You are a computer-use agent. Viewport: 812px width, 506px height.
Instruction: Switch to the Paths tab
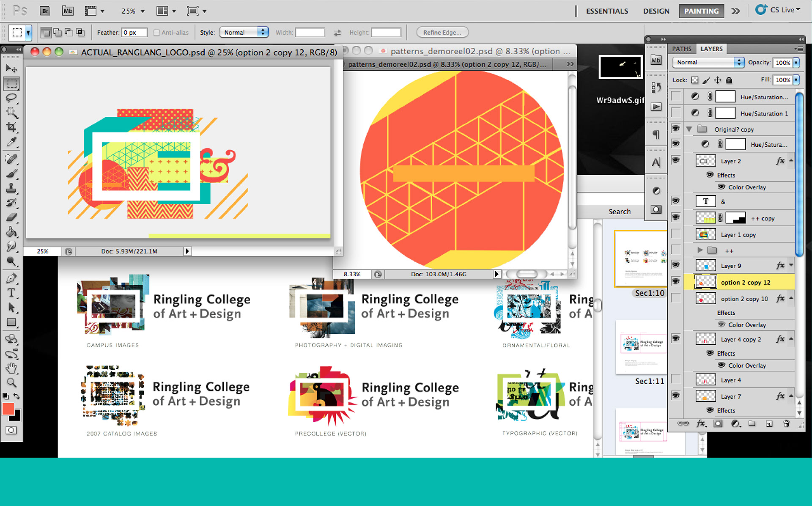pyautogui.click(x=681, y=49)
